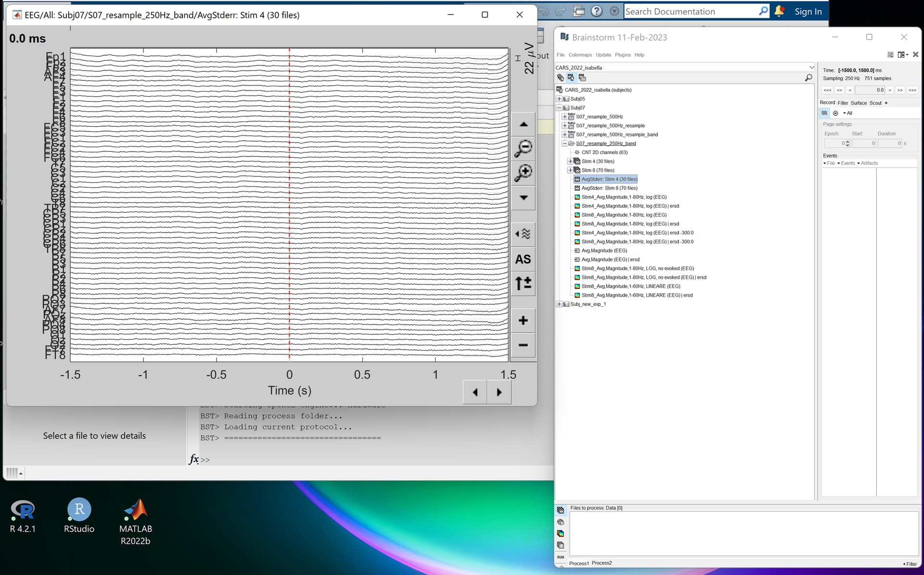
Task: Toggle the time series display mode icon
Action: 824,113
